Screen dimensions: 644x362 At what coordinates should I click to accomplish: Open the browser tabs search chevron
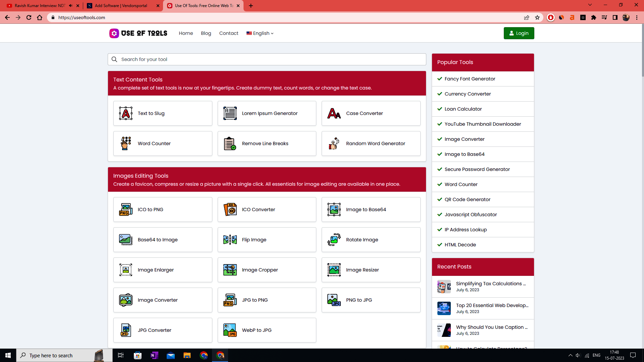pyautogui.click(x=590, y=5)
